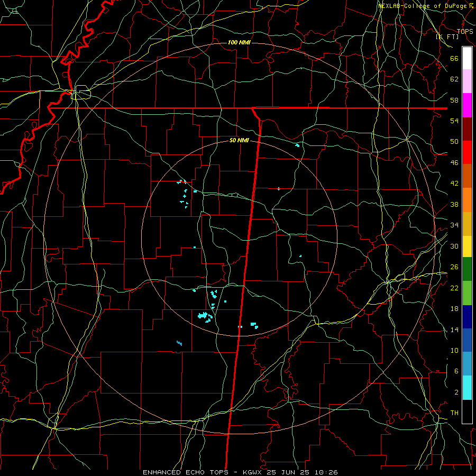This screenshot has width=476, height=476.
Task: Click the cyan swatch above 2
Action: (467, 388)
